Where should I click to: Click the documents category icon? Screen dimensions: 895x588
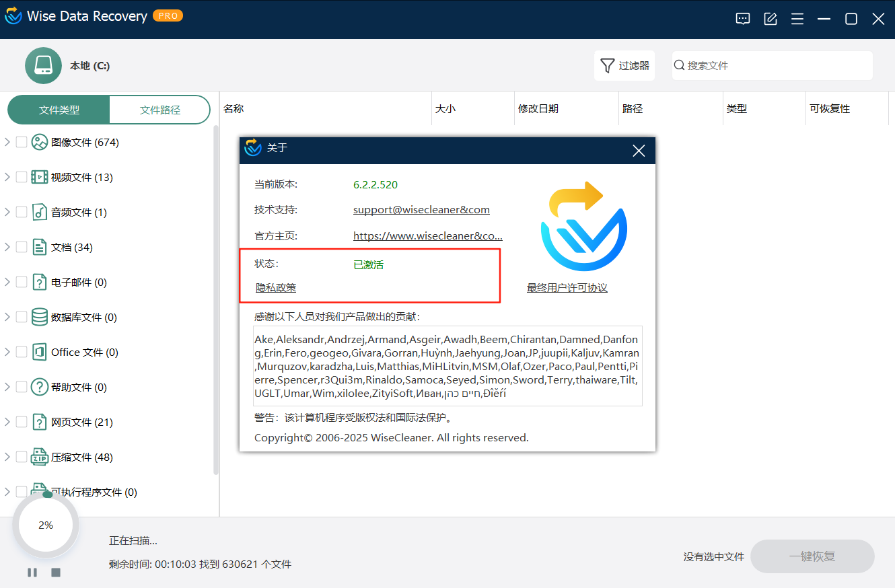pyautogui.click(x=40, y=247)
